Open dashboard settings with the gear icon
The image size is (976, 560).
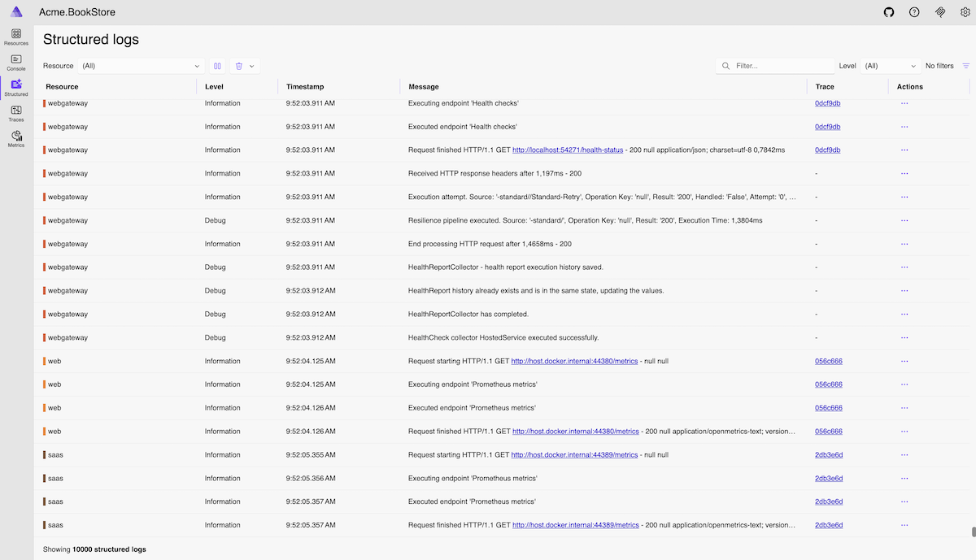pyautogui.click(x=965, y=11)
